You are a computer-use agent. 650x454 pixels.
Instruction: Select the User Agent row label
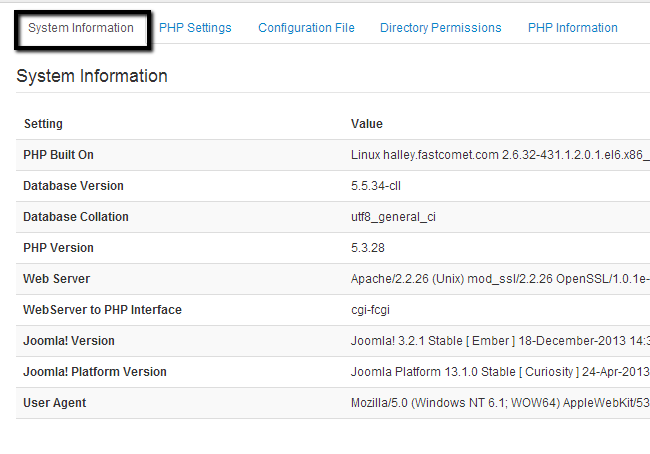coord(54,403)
